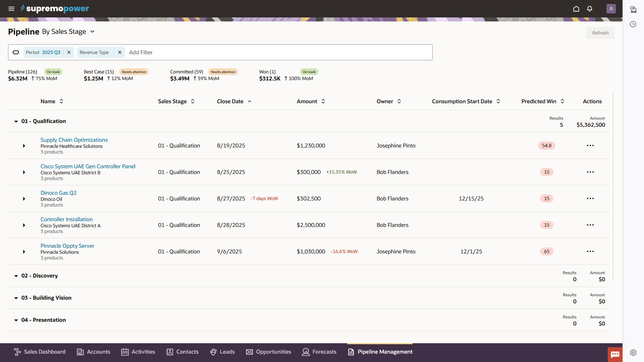Expand the Dinoco Gas Q2 row details
This screenshot has width=644, height=362.
pos(24,198)
